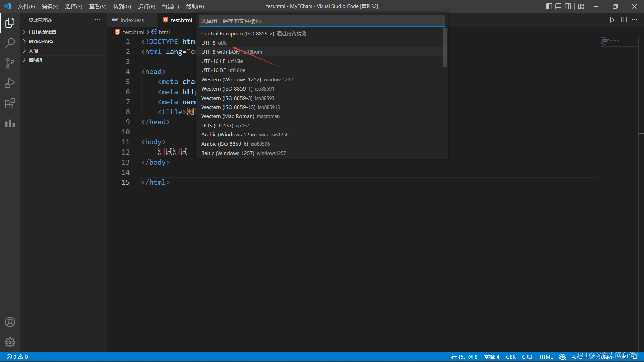Toggle secondary side bar layout icon
This screenshot has height=362, width=644.
tap(568, 6)
